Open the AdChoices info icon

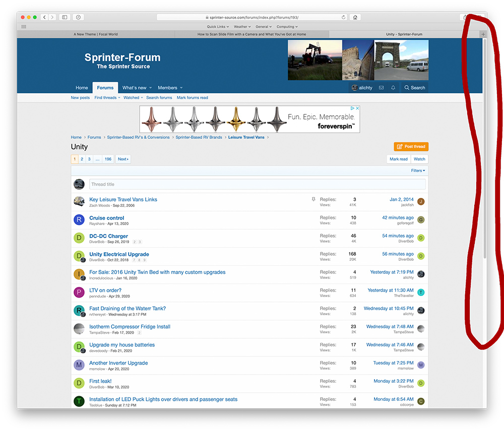coord(352,108)
